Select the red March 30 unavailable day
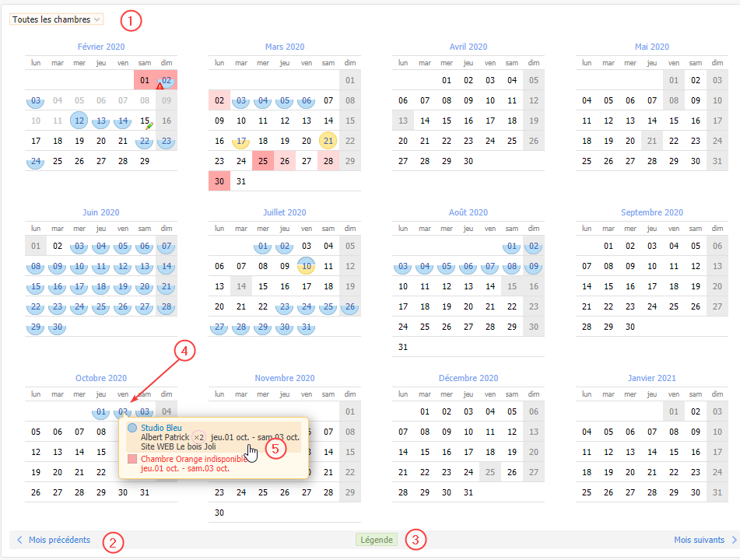The height and width of the screenshot is (560, 740). pos(219,181)
